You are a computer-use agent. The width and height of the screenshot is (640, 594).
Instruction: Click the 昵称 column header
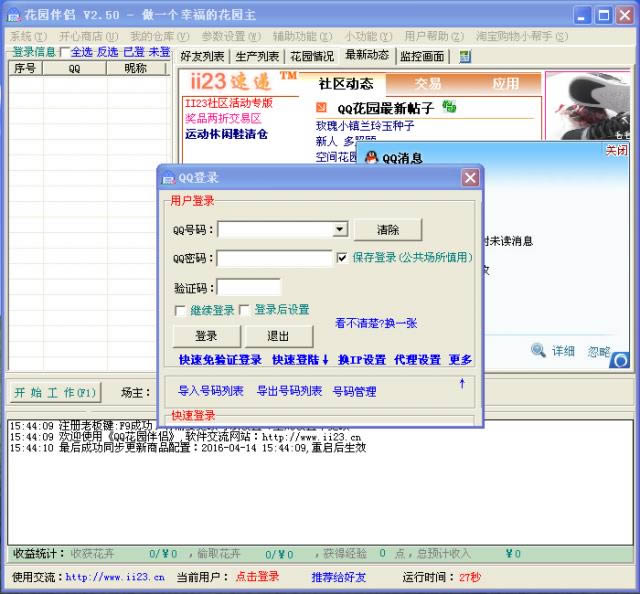tap(136, 68)
